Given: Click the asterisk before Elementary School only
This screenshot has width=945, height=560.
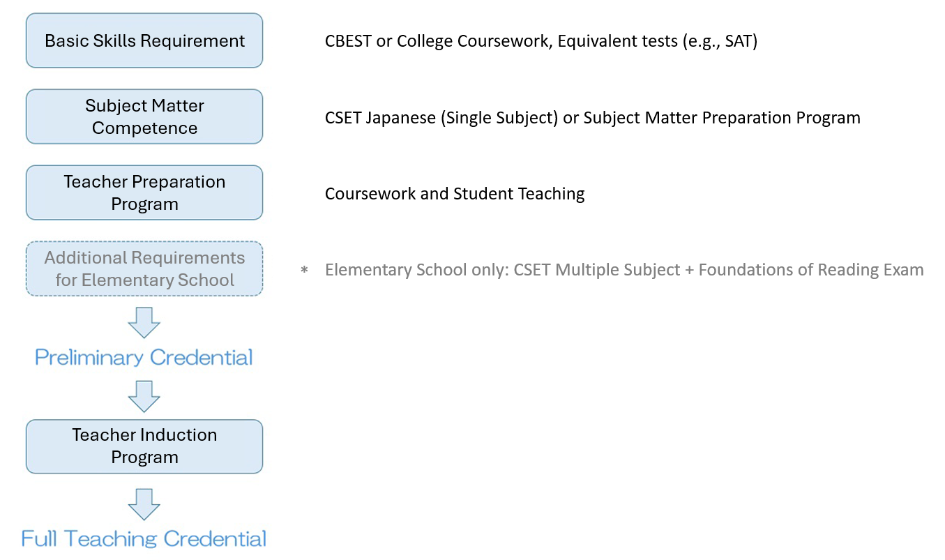Looking at the screenshot, I should (x=304, y=271).
